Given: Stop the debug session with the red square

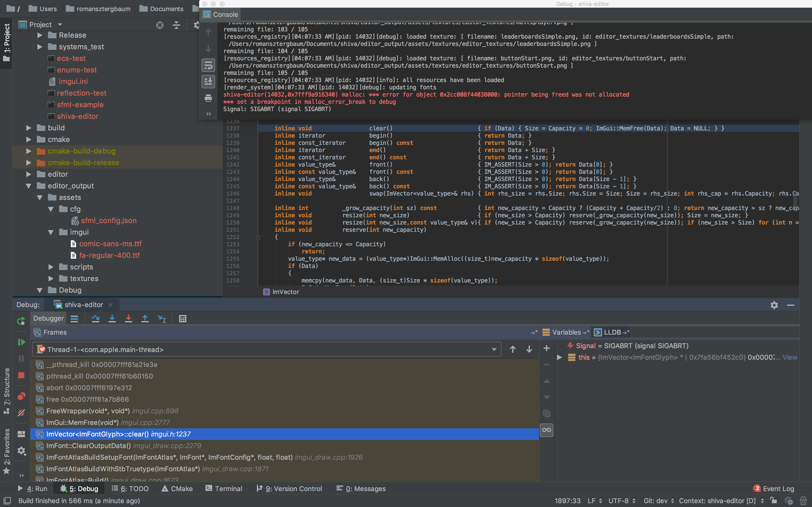Looking at the screenshot, I should tap(21, 375).
